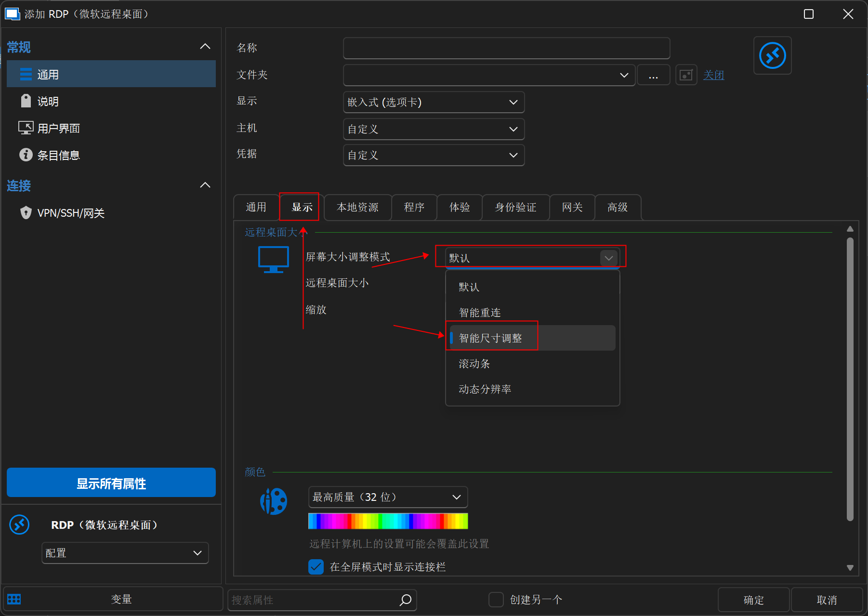Click the variables grid icon at bottom left
The width and height of the screenshot is (868, 616).
pyautogui.click(x=14, y=599)
